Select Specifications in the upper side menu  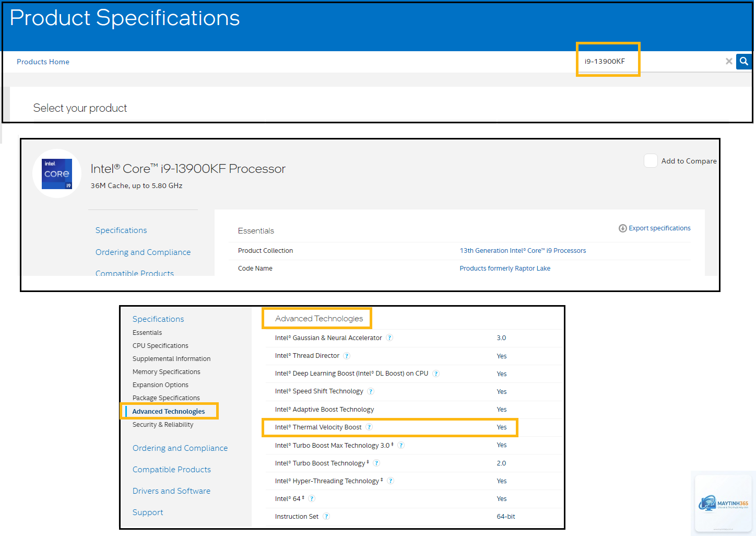click(x=121, y=230)
